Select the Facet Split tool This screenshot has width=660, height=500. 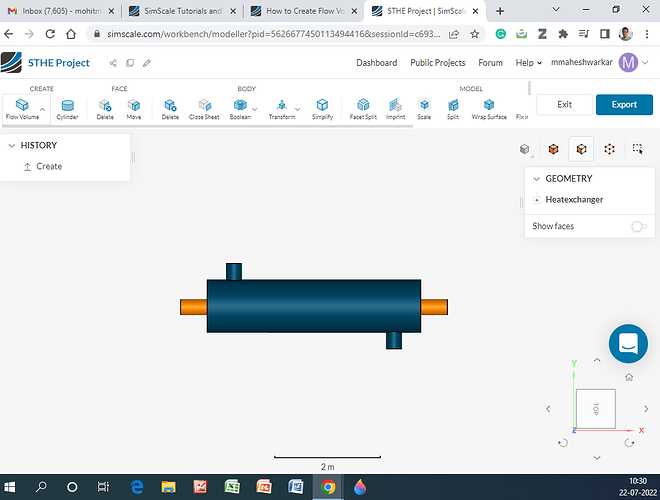pyautogui.click(x=363, y=109)
